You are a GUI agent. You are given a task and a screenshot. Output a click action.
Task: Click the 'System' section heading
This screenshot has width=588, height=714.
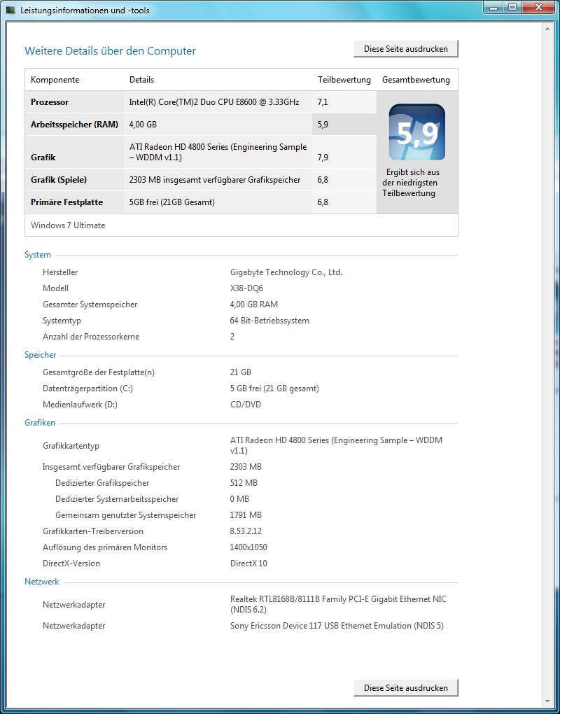38,255
